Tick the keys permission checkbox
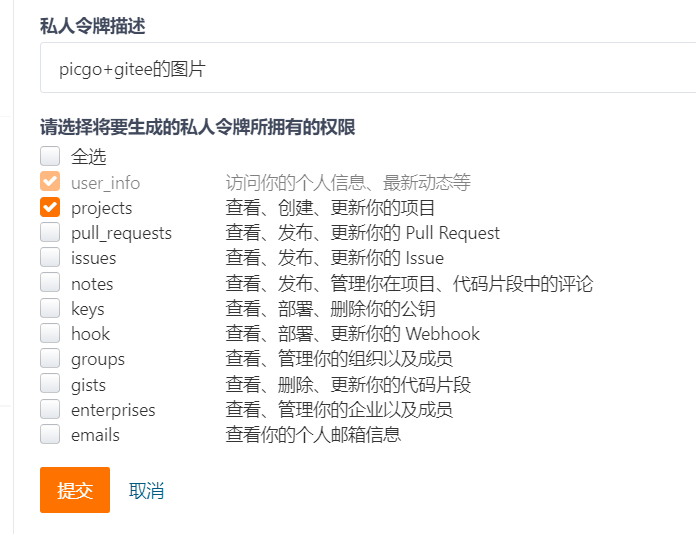Screen dimensions: 696x534 coord(50,308)
